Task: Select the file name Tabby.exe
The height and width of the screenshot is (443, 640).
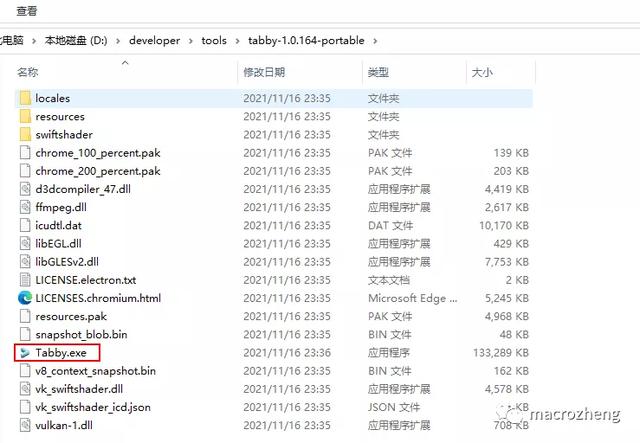Action: click(61, 352)
